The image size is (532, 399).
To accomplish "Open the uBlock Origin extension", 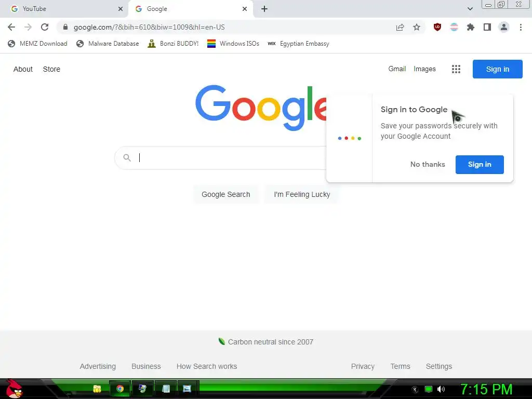I will coord(437,27).
